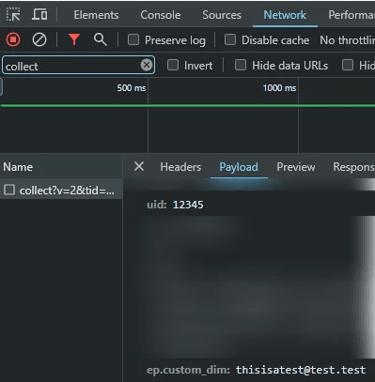The height and width of the screenshot is (382, 375).
Task: Tick the Invert filter checkbox
Action: click(x=173, y=65)
